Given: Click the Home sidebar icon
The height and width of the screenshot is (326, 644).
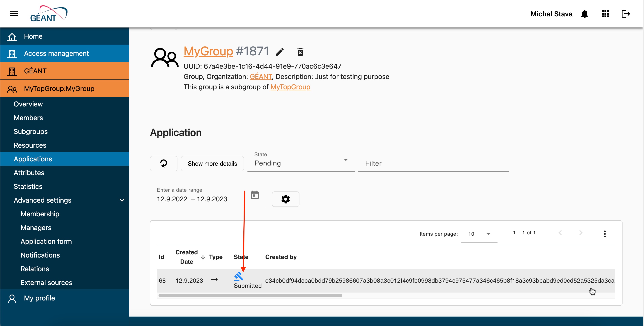Looking at the screenshot, I should (x=12, y=36).
